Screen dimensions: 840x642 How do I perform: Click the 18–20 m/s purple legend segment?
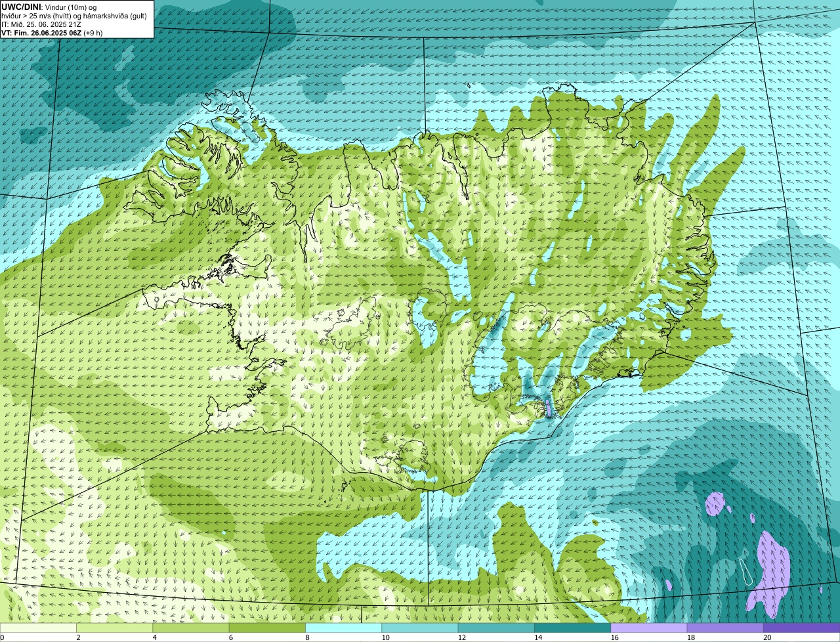(725, 628)
